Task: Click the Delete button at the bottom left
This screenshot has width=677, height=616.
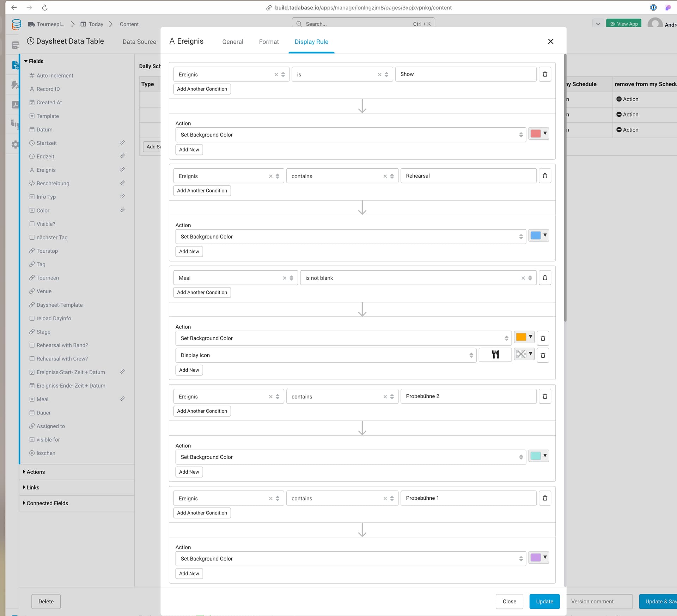Action: (x=46, y=602)
